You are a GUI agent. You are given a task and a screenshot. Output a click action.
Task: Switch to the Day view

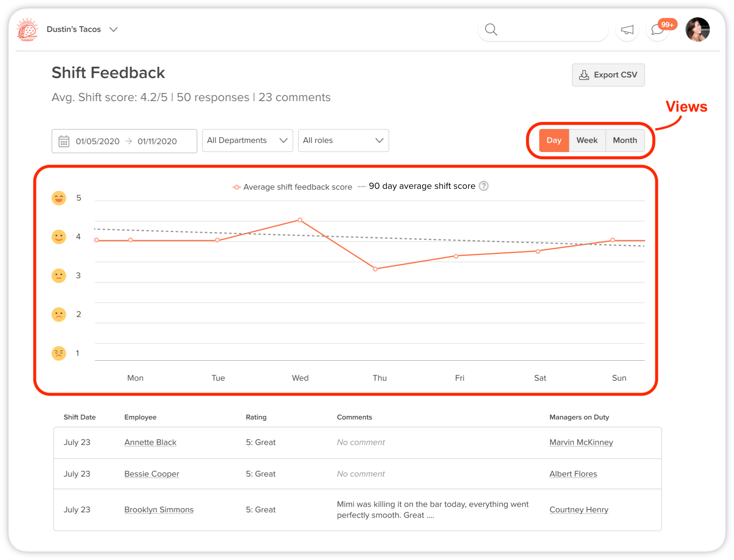[554, 140]
